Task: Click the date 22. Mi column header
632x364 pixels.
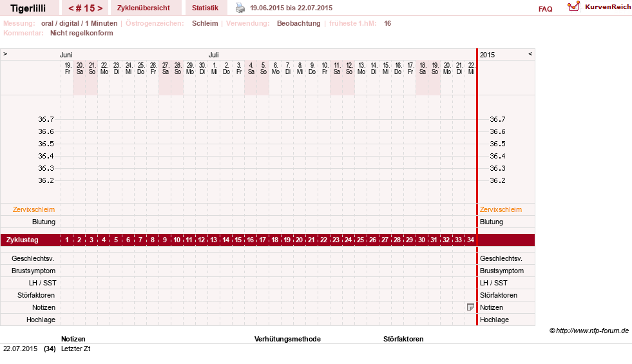Action: point(471,68)
